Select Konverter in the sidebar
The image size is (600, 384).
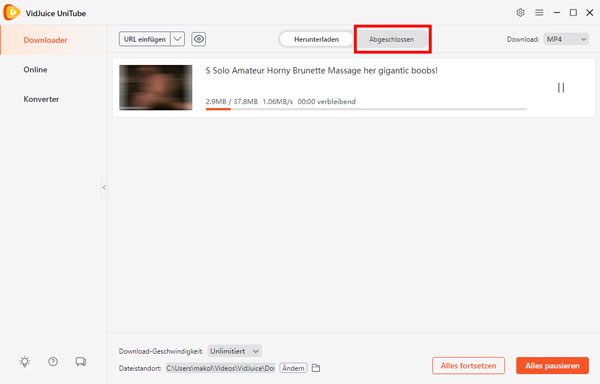coord(41,99)
